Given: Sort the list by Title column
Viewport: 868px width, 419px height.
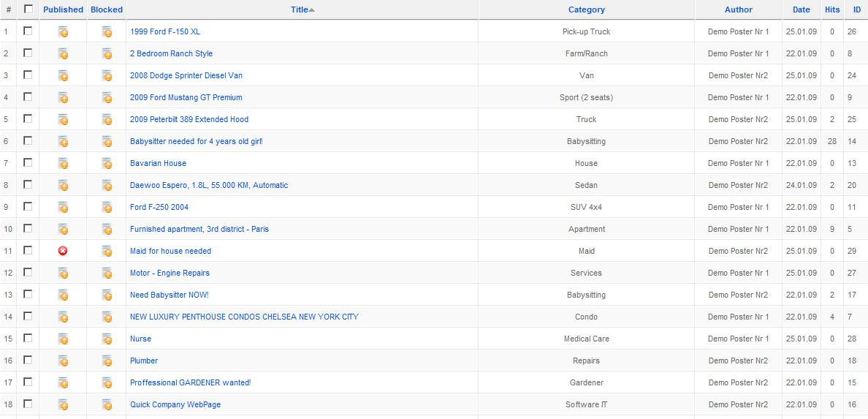Looking at the screenshot, I should click(x=299, y=10).
